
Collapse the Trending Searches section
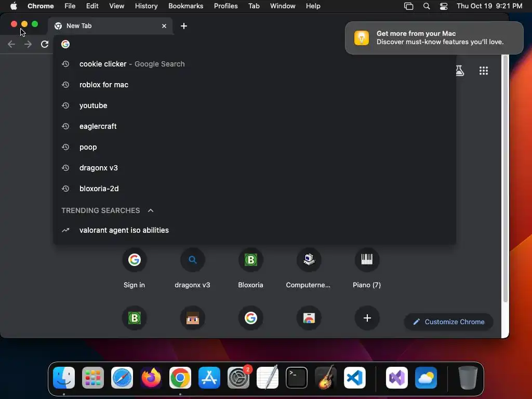tap(151, 210)
